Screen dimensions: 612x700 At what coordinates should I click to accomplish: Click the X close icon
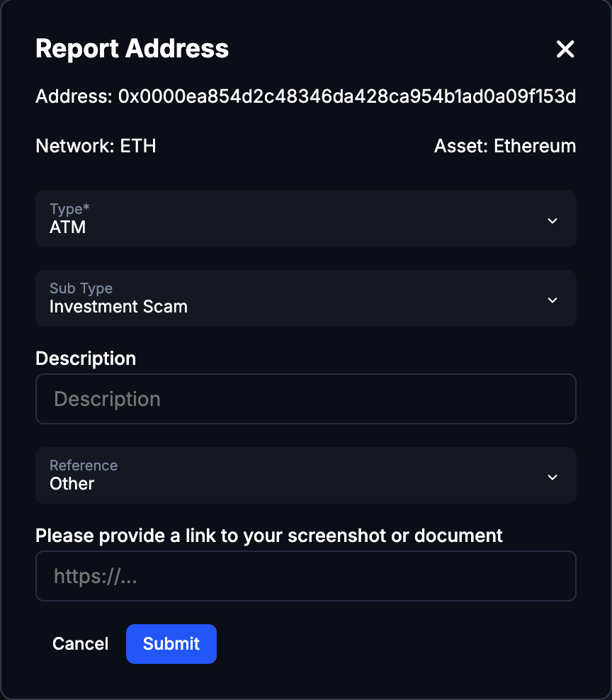tap(565, 49)
